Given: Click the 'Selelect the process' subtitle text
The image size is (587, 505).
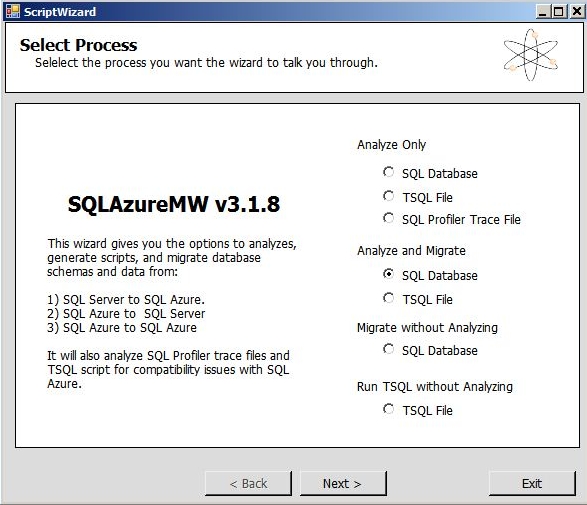Looking at the screenshot, I should coord(207,63).
